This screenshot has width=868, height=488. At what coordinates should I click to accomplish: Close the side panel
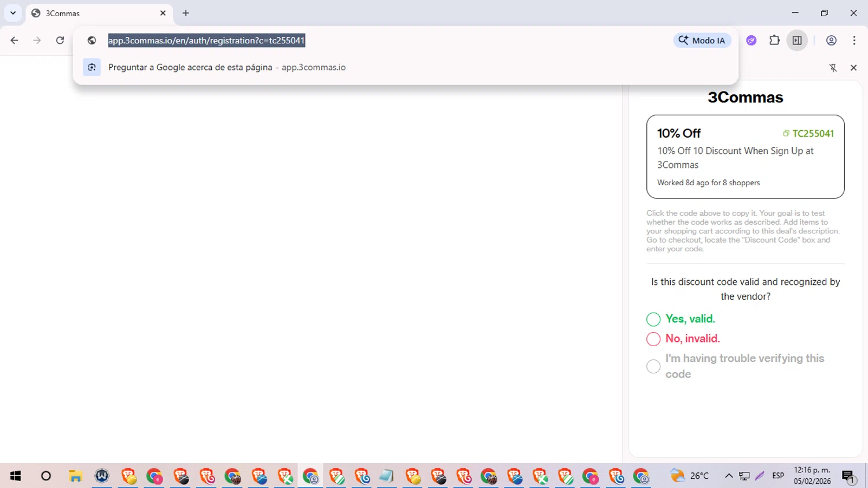point(854,68)
